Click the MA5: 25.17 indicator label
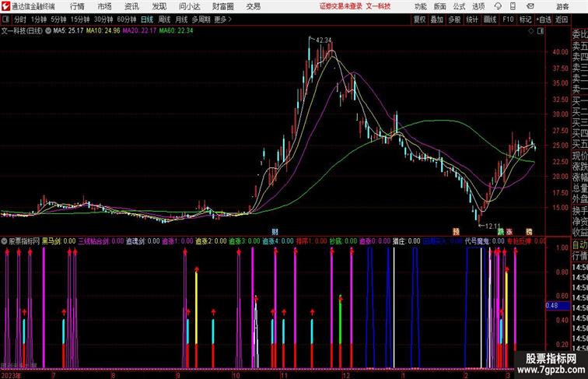588x379 pixels. click(68, 31)
